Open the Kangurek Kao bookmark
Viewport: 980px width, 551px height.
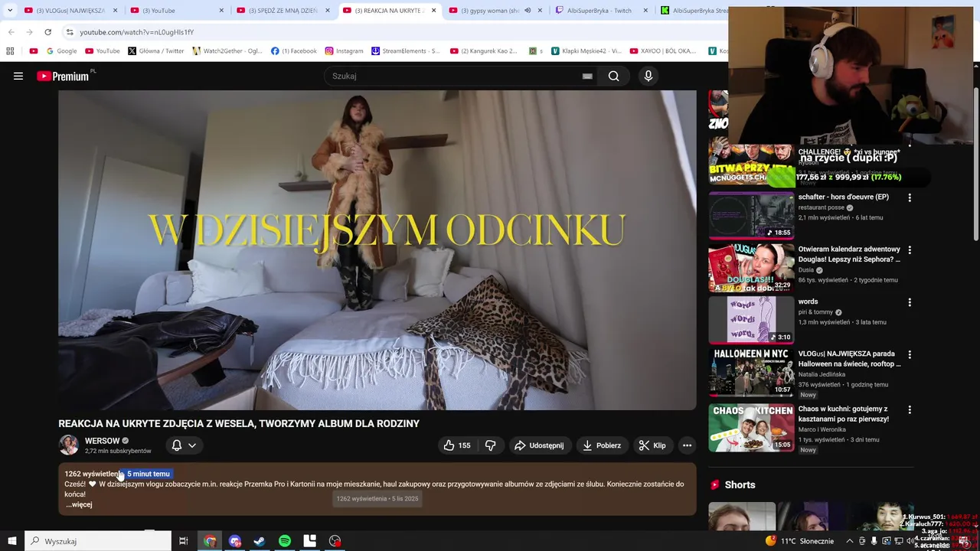[483, 51]
